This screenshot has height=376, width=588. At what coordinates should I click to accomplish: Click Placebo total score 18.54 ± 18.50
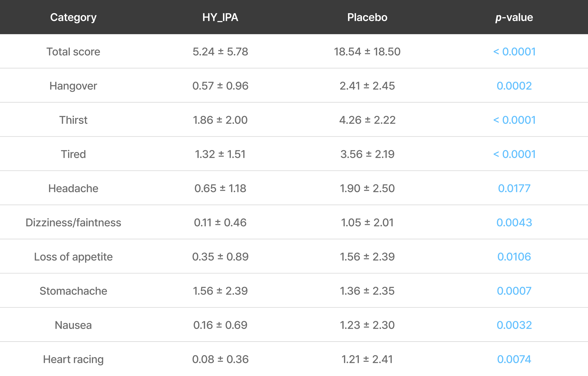pos(367,51)
